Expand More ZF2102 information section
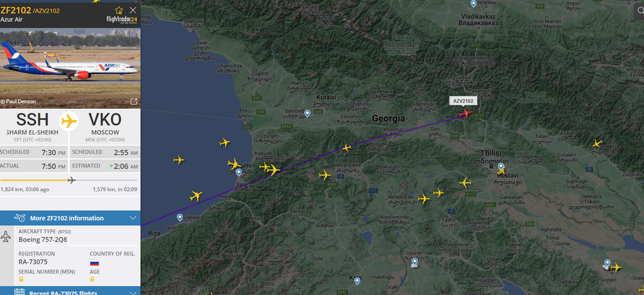The image size is (644, 295). click(133, 218)
